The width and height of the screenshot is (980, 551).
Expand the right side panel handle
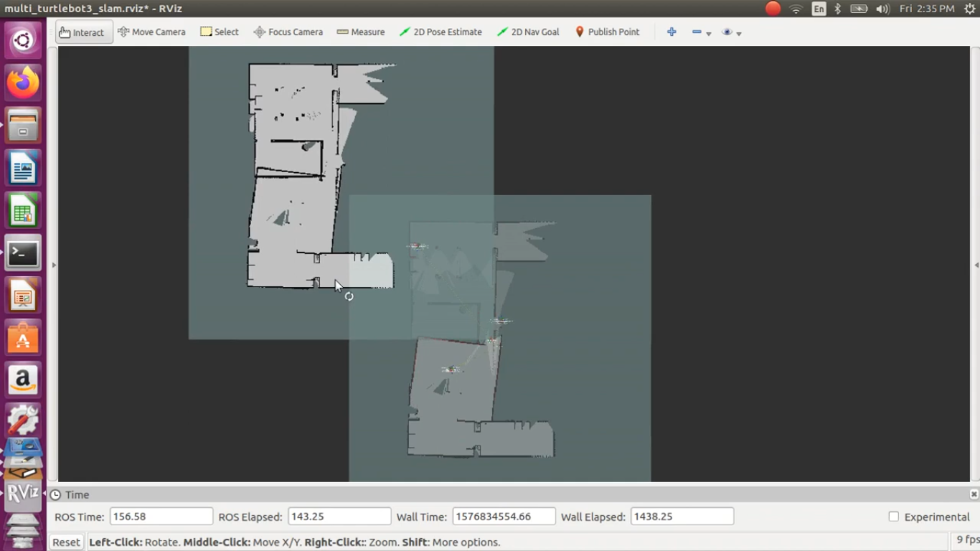click(976, 265)
